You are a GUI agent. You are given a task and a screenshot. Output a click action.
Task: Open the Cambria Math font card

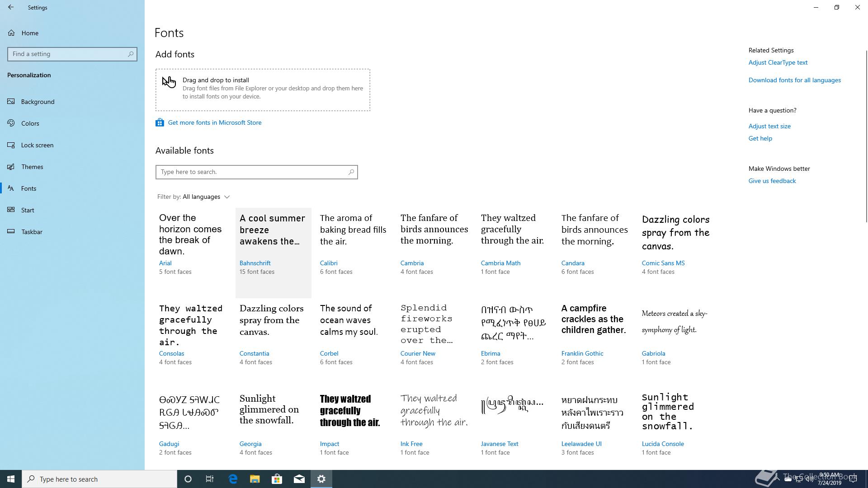515,253
